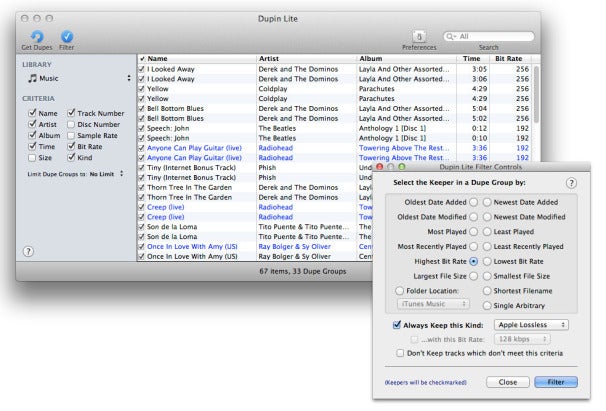Open the iTunes Music folder dropdown
Image resolution: width=606 pixels, height=411 pixels.
point(433,304)
